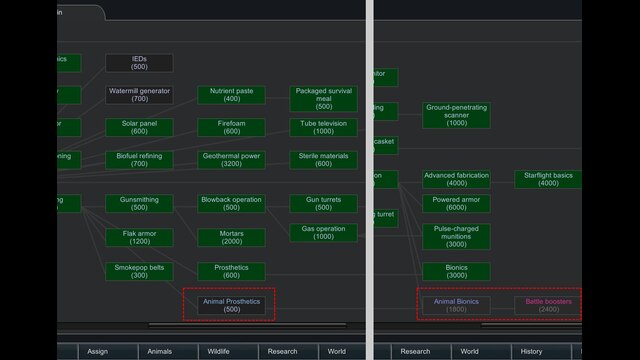Select the IEDs research node
Screen dimensions: 640x360
(x=139, y=63)
